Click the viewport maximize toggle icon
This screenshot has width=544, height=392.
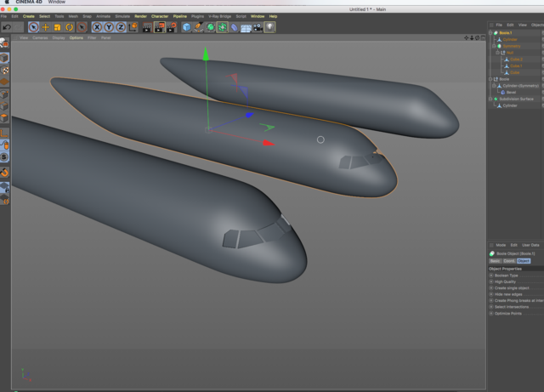tap(483, 38)
